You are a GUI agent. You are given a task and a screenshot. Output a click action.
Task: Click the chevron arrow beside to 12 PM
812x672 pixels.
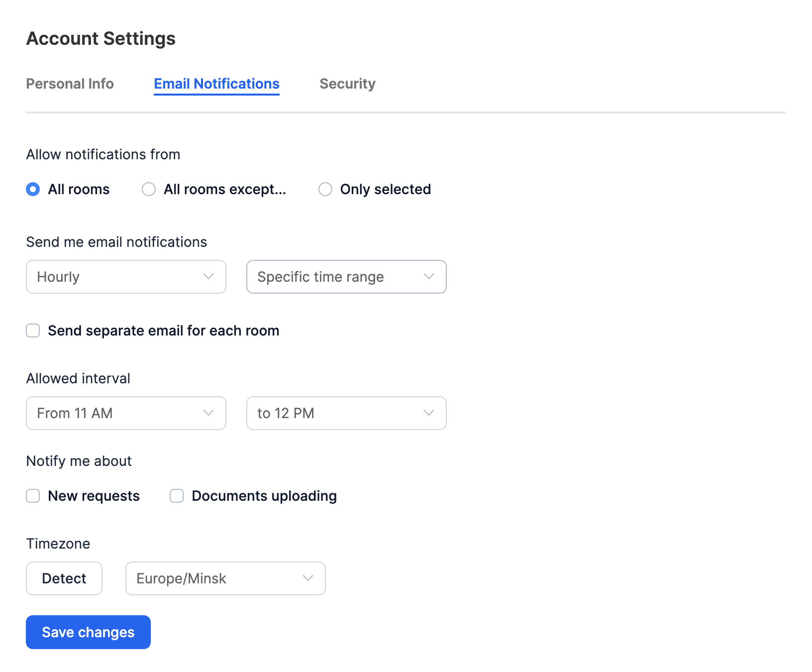click(x=429, y=413)
